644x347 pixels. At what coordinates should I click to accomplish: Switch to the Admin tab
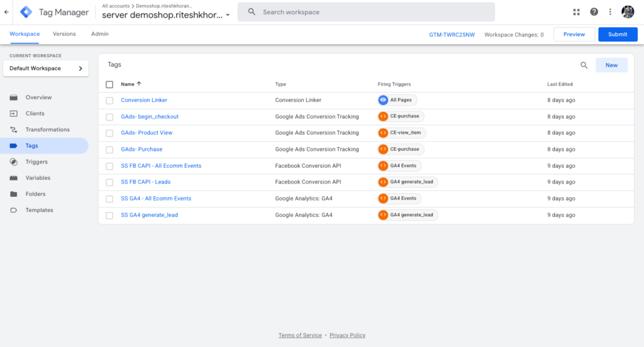pyautogui.click(x=99, y=34)
